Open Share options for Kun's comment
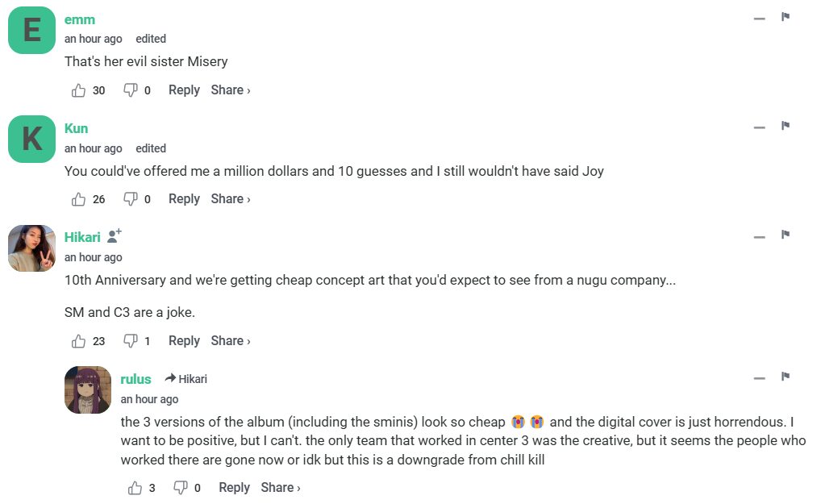Image resolution: width=821 pixels, height=504 pixels. pos(231,199)
